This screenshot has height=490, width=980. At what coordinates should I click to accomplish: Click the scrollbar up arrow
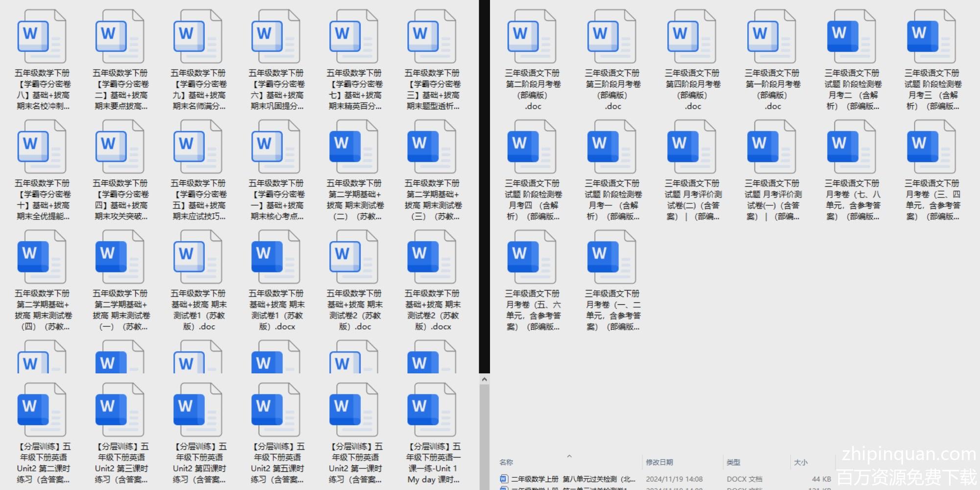(x=484, y=379)
